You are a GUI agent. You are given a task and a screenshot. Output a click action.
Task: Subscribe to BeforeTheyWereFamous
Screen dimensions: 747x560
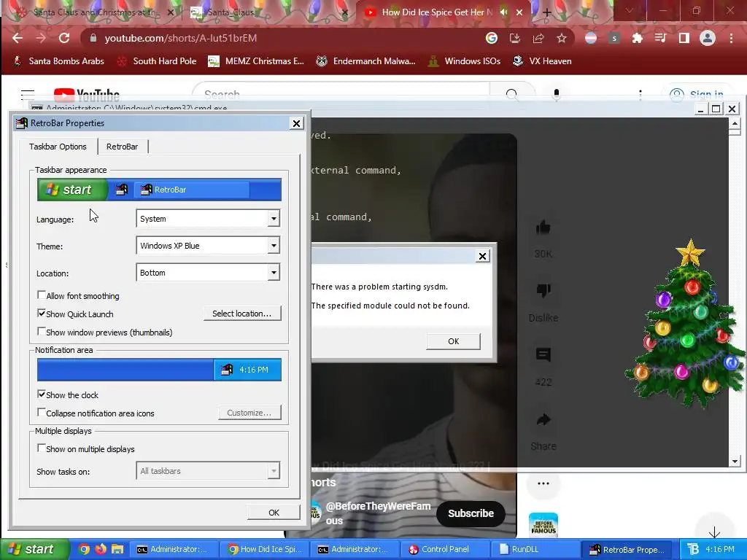[471, 513]
